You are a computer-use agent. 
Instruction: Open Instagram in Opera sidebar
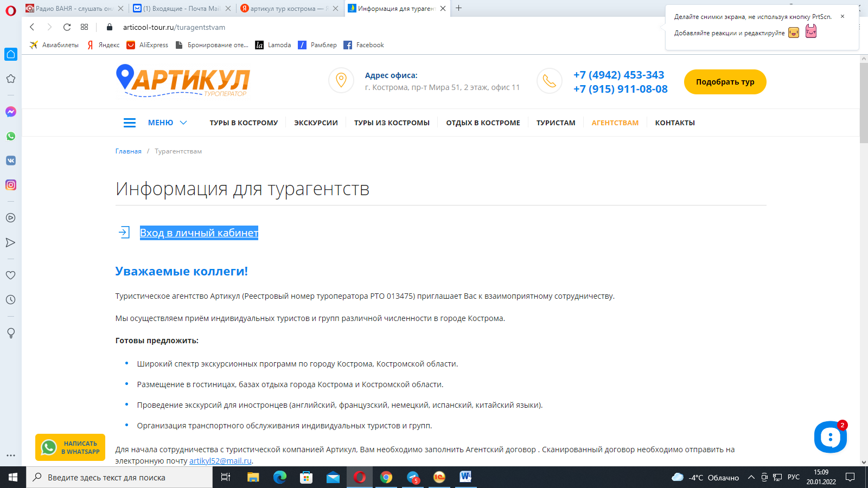[10, 185]
